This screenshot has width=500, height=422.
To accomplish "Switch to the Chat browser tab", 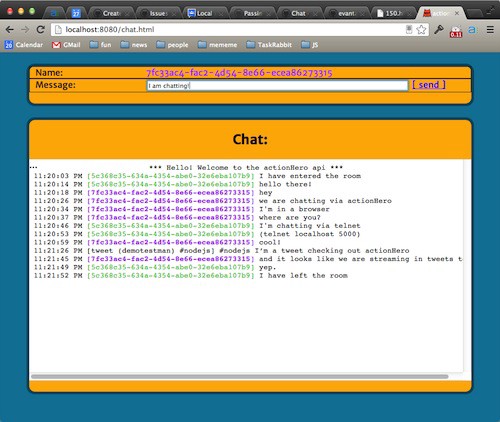I will click(x=298, y=13).
